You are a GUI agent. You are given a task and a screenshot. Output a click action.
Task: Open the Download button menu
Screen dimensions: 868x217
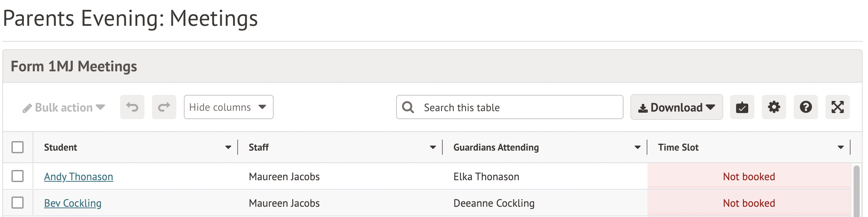[677, 107]
